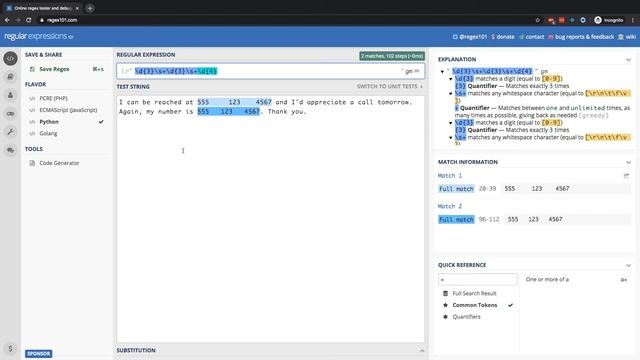Viewport: 640px width, 360px height.
Task: Collapse the top-level explanation tree node
Action: tap(442, 71)
